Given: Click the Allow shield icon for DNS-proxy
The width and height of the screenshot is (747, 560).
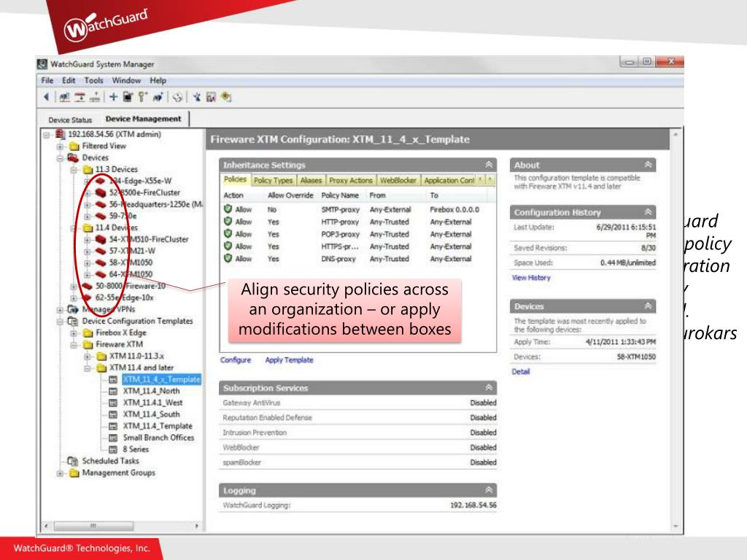Looking at the screenshot, I should [228, 259].
